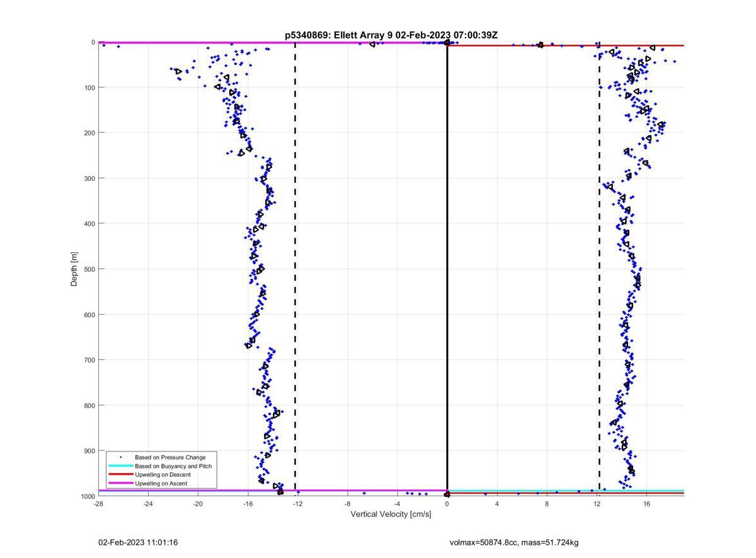This screenshot has height=558, width=756.
Task: Click the velocity axis tick label '-8'
Action: [x=347, y=504]
